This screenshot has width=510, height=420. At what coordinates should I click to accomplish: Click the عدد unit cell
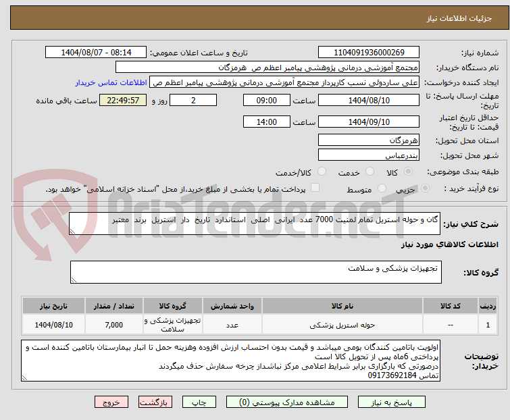[232, 325]
